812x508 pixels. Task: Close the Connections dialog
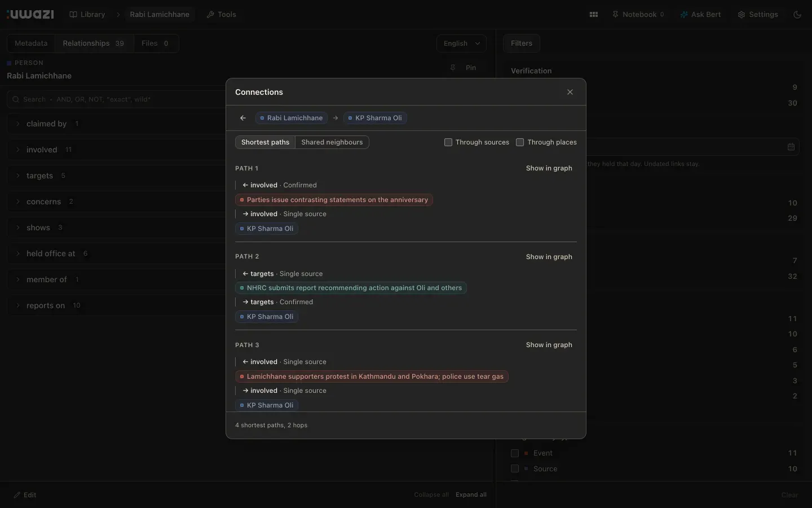coord(570,92)
